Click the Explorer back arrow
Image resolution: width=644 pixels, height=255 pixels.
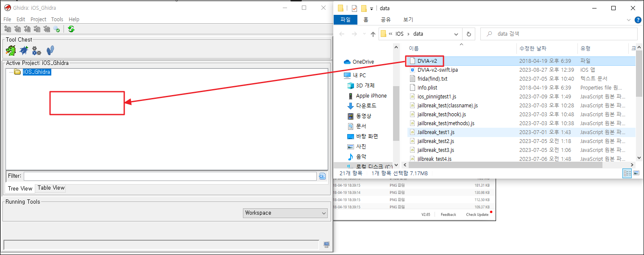(342, 34)
